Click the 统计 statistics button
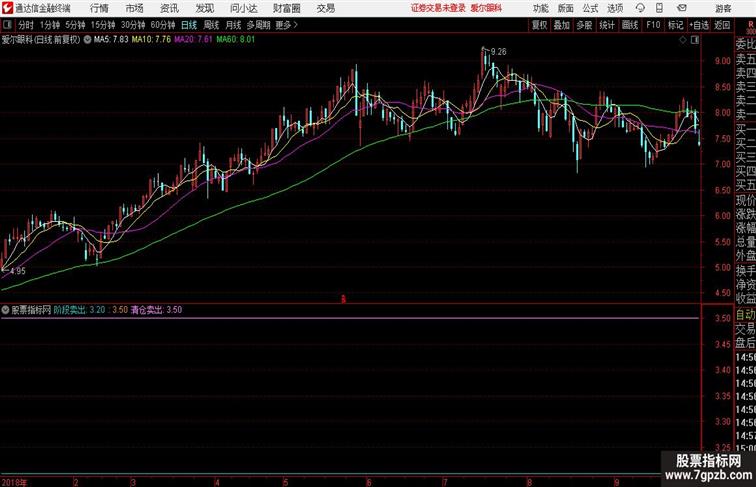The width and height of the screenshot is (756, 487). pos(607,25)
